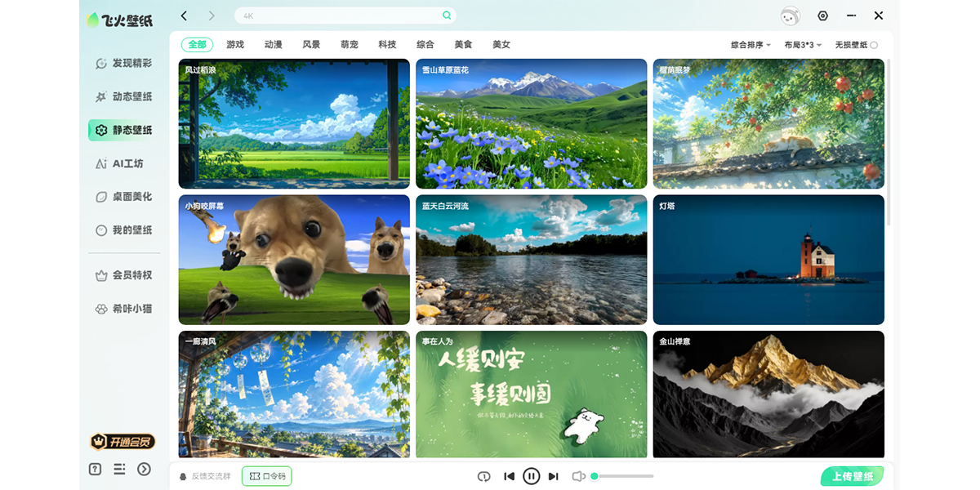Image resolution: width=980 pixels, height=490 pixels.
Task: Click the 上传壁纸 button
Action: (852, 476)
